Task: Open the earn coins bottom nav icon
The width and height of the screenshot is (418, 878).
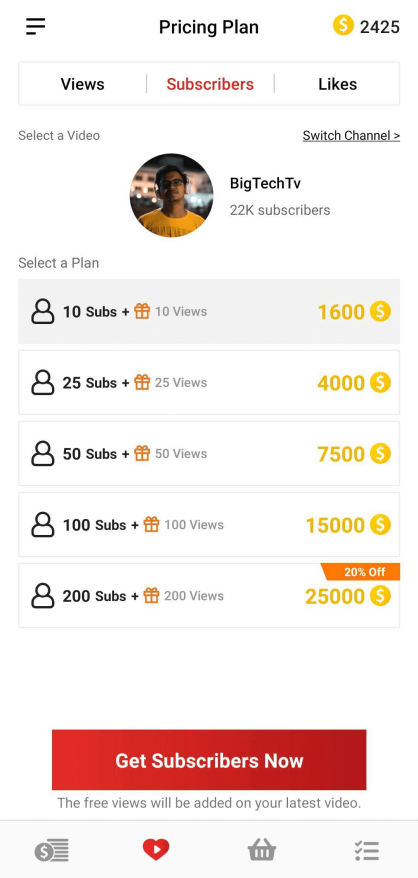Action: [x=52, y=851]
